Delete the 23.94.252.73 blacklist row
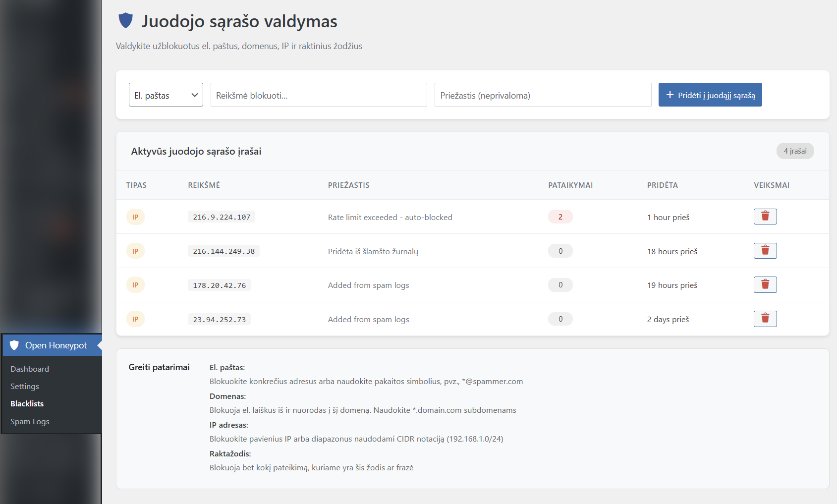 pos(765,319)
